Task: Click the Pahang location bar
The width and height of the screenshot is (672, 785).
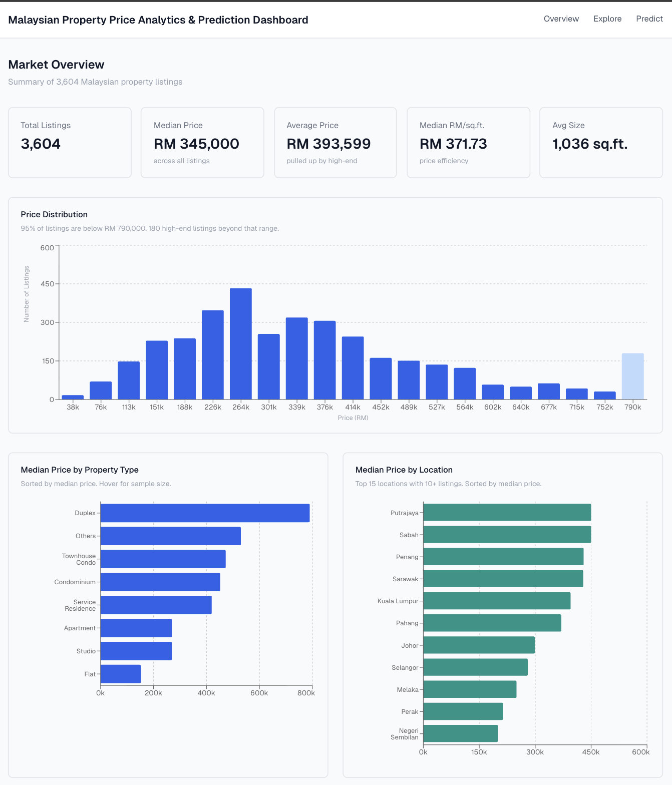Action: [492, 623]
